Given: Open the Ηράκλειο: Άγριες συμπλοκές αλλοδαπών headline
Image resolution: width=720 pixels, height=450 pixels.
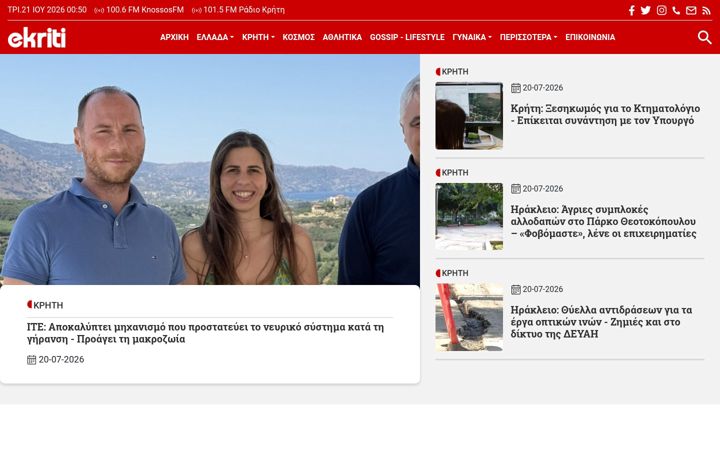Looking at the screenshot, I should (603, 221).
